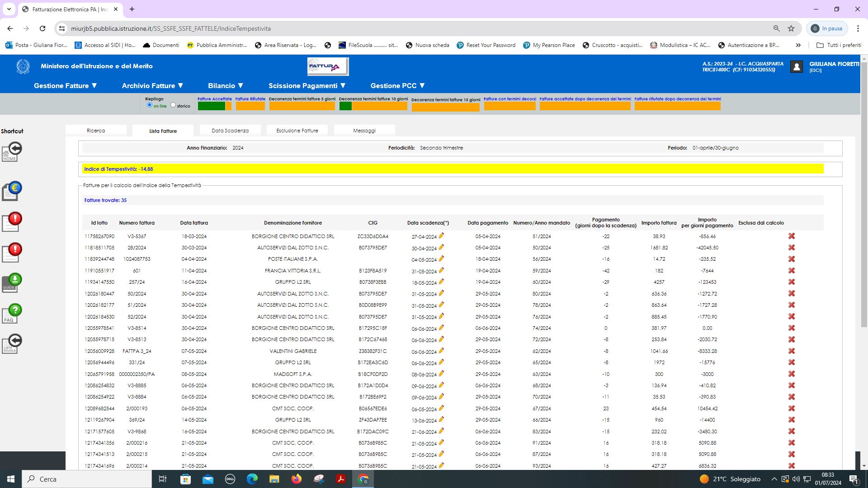Switch to the Data Scadenza tab
Screen dimensions: 868x488
[230, 131]
